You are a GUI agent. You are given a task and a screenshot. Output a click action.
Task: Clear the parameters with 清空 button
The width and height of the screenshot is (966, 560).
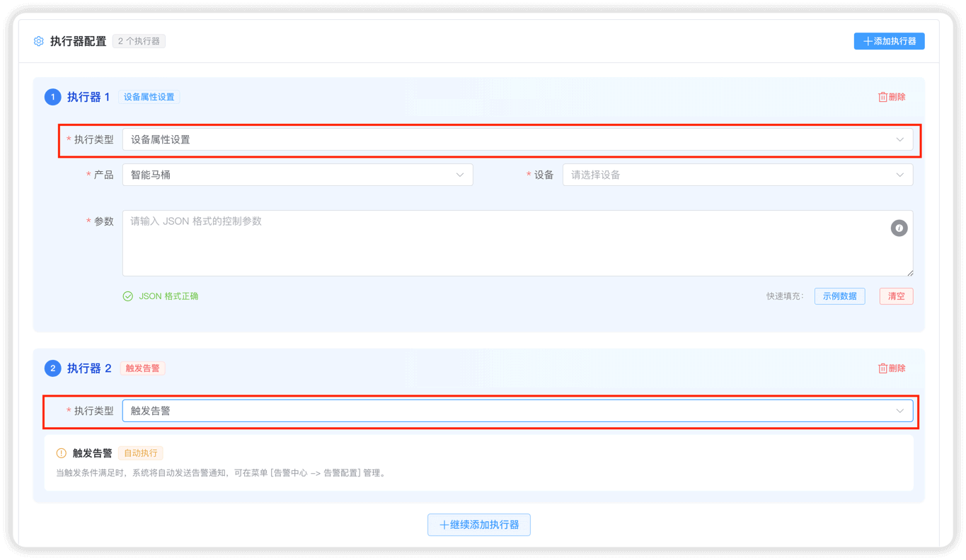[896, 296]
